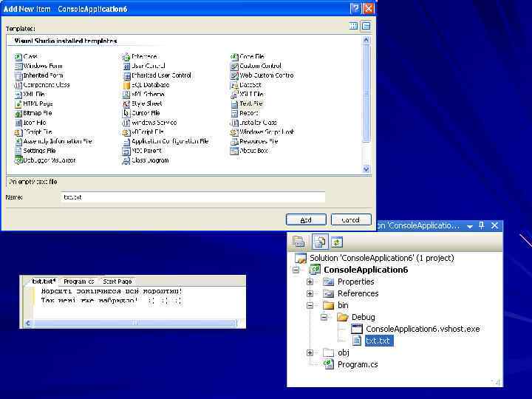Select Debugger Visualizer template icon
532x399 pixels.
(18, 160)
